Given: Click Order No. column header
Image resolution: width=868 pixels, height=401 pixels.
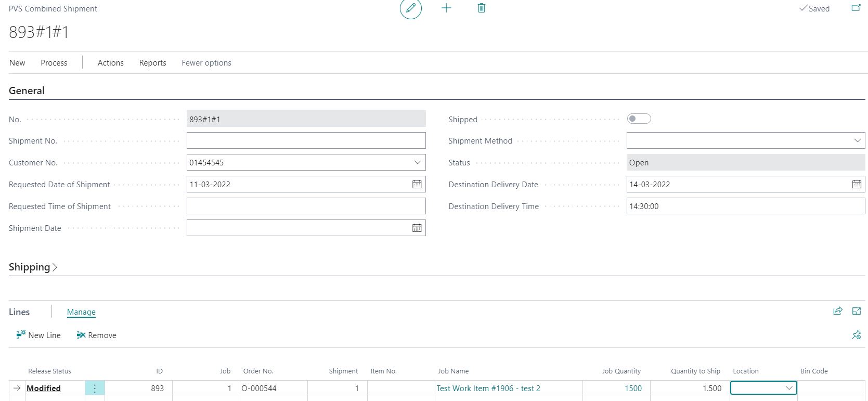Looking at the screenshot, I should (258, 371).
